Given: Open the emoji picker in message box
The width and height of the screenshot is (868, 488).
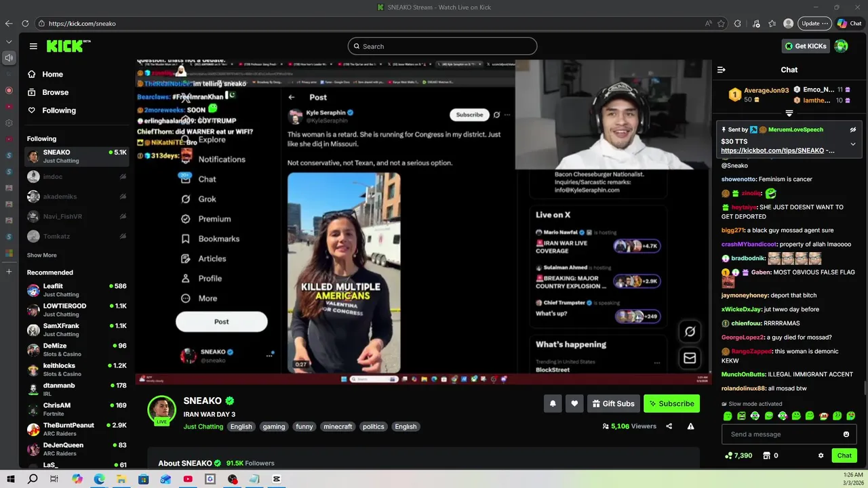Looking at the screenshot, I should 846,434.
